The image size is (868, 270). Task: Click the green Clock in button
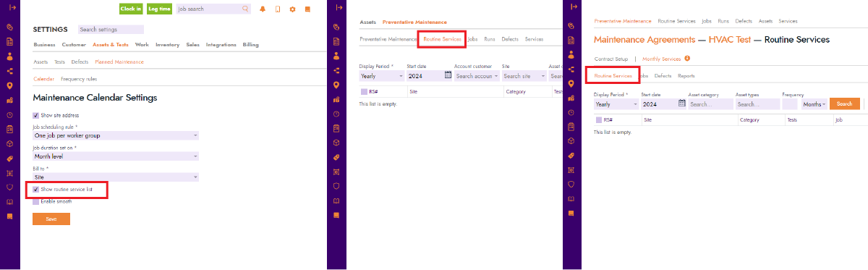pyautogui.click(x=131, y=9)
